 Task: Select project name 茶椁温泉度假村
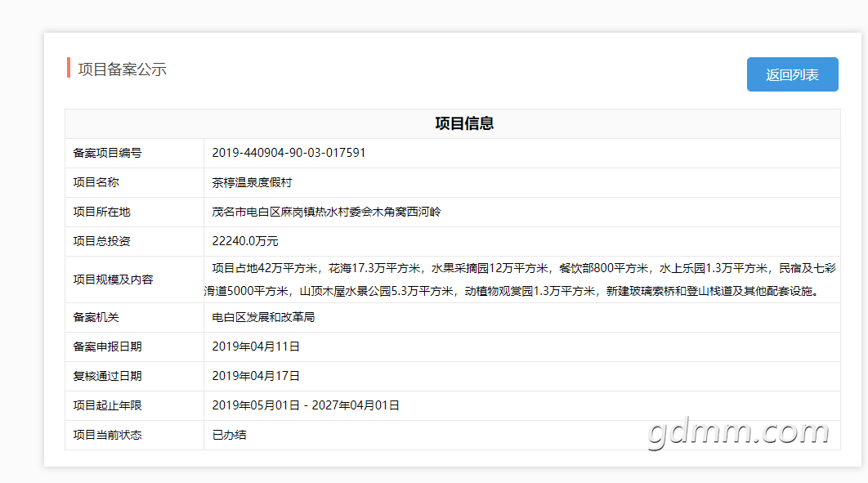(252, 182)
